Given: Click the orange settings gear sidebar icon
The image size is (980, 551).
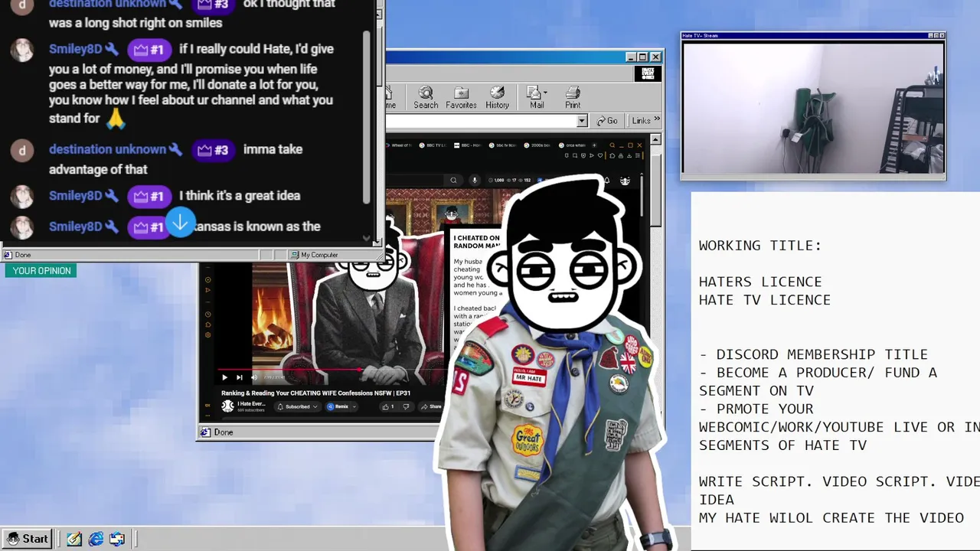Looking at the screenshot, I should [x=208, y=335].
